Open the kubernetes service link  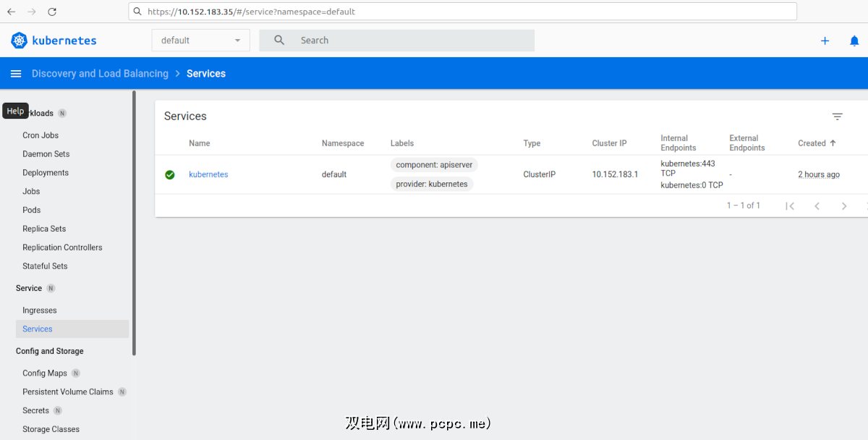pos(208,174)
